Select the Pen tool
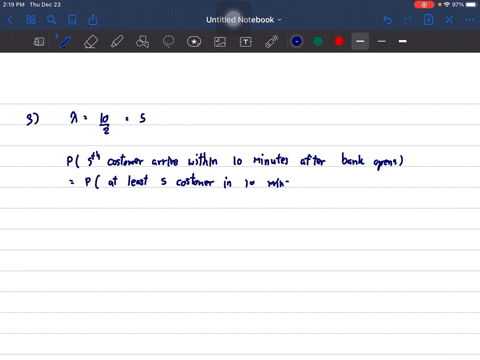Viewport: 480px width, 360px height. (x=65, y=42)
